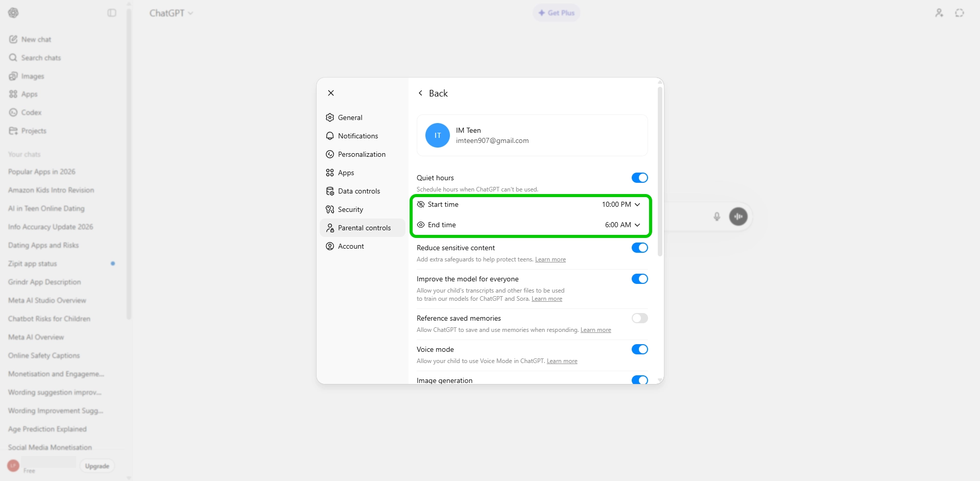
Task: Select the Security settings tab
Action: [350, 209]
